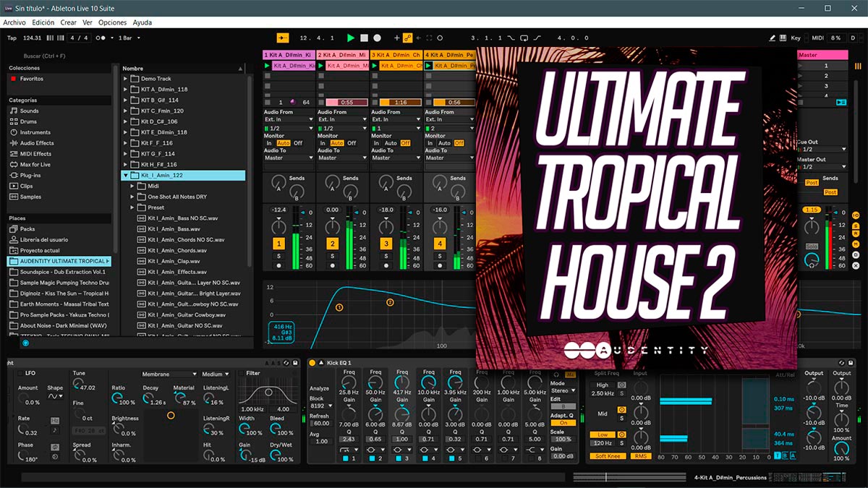Toggle the Loop switch in transport
Image resolution: width=868 pixels, height=488 pixels.
(x=524, y=38)
